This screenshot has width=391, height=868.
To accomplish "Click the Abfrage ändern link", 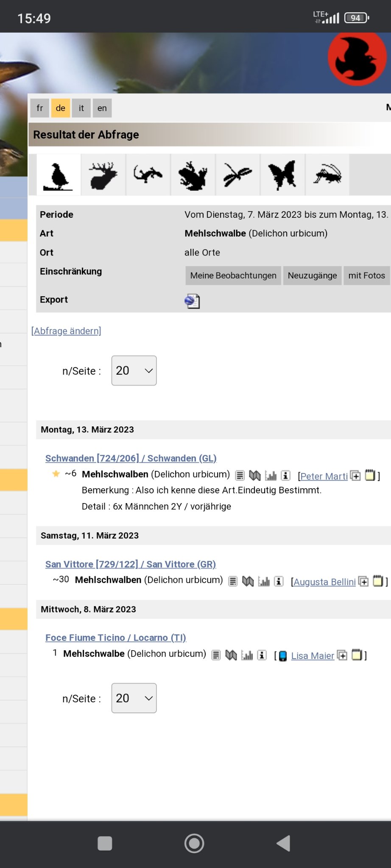I will pos(66,331).
